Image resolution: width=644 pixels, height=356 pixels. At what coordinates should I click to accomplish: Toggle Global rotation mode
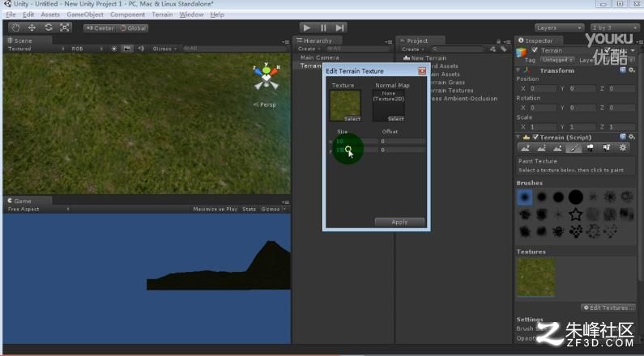(133, 28)
